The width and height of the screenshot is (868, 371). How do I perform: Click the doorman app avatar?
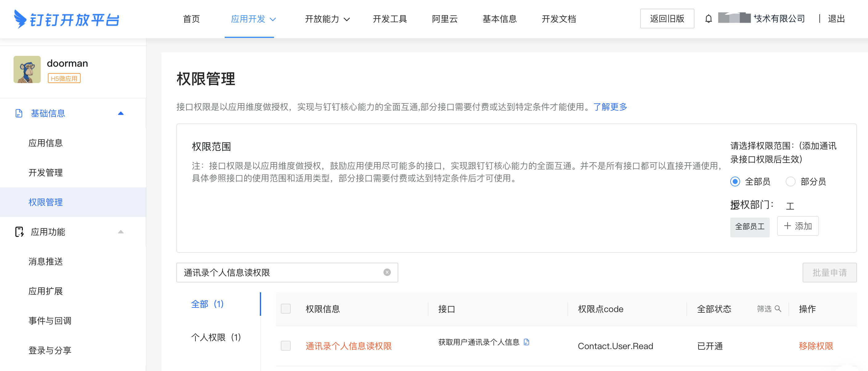(27, 69)
